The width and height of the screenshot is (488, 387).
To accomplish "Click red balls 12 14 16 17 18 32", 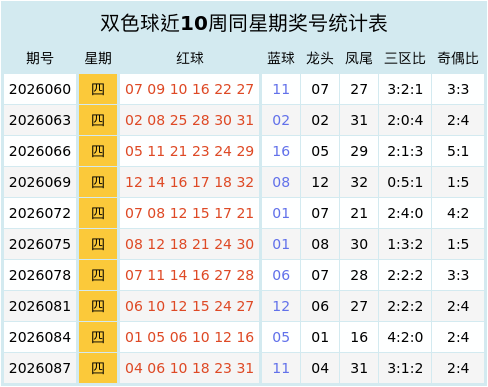I will click(x=189, y=182).
